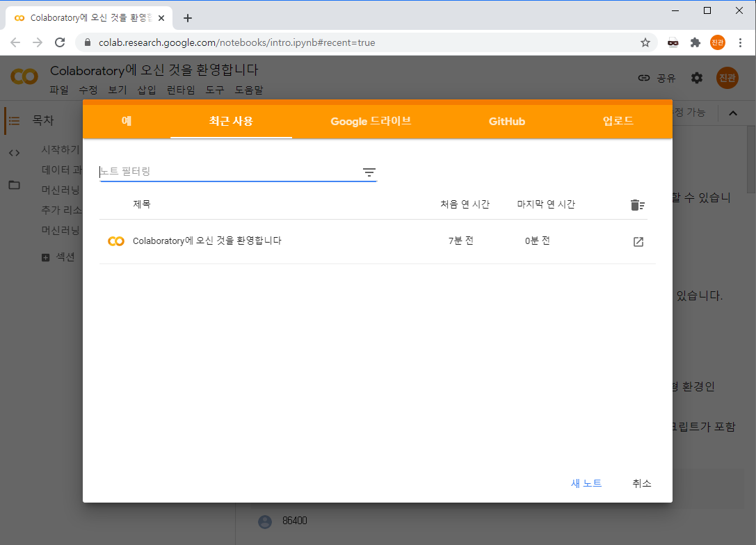Image resolution: width=756 pixels, height=545 pixels.
Task: Open Chrome extensions puzzle icon
Action: tap(695, 42)
